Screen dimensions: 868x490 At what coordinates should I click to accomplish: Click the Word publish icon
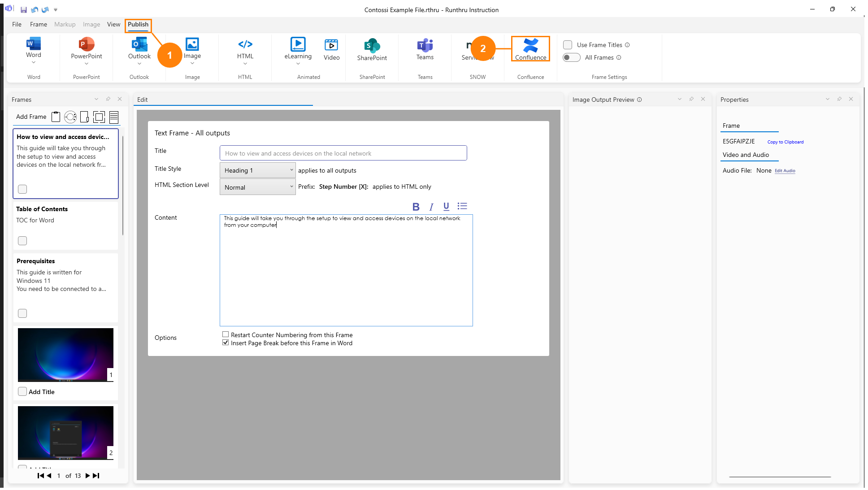(x=34, y=44)
